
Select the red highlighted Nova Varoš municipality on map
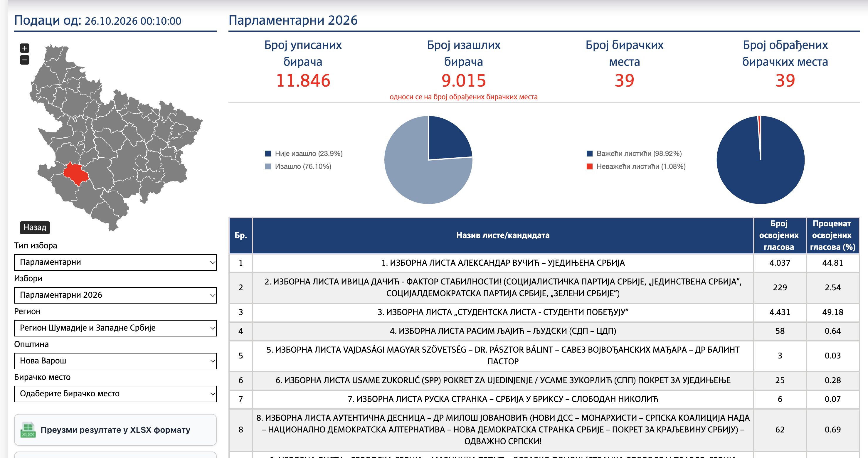76,174
